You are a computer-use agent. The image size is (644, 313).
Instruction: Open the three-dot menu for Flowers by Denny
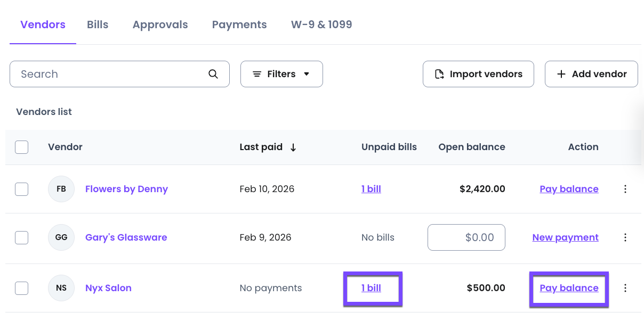[x=625, y=189]
